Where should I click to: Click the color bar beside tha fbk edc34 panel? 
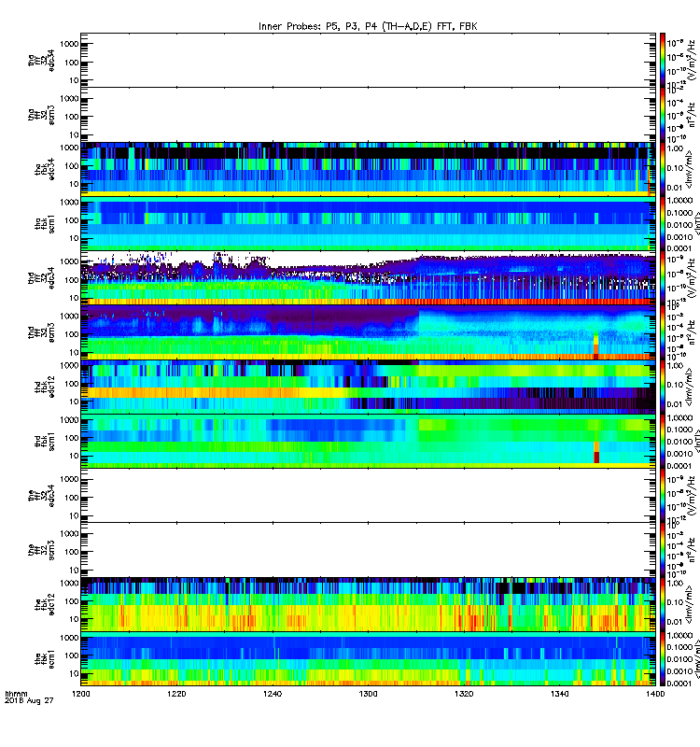pyautogui.click(x=663, y=169)
